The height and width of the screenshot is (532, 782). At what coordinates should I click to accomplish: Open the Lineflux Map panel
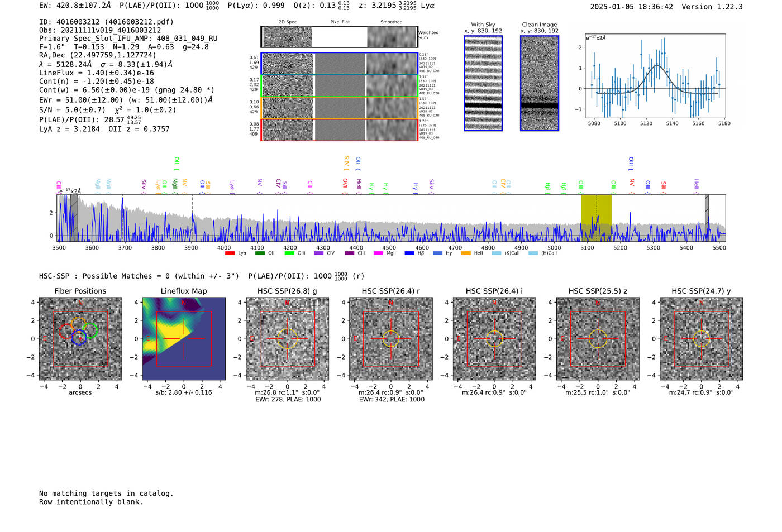click(184, 338)
